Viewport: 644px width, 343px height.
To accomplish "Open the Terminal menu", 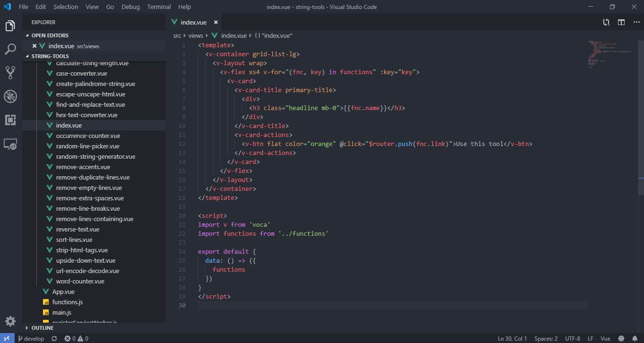I will pyautogui.click(x=159, y=7).
